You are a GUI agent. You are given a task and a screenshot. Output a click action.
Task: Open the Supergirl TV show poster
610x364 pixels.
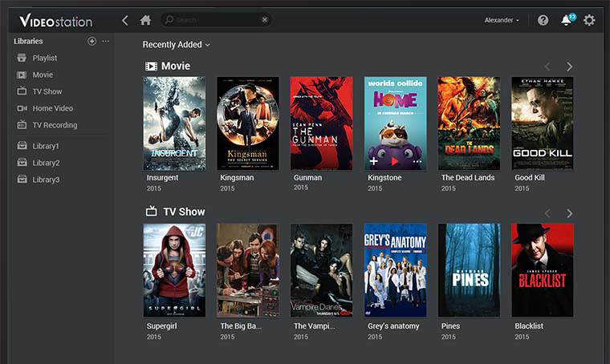pyautogui.click(x=174, y=270)
